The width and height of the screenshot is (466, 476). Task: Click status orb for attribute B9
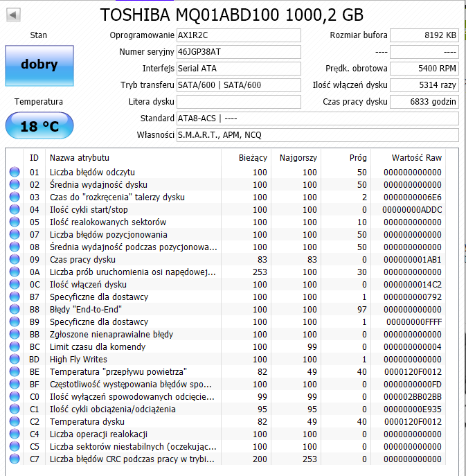click(x=15, y=321)
